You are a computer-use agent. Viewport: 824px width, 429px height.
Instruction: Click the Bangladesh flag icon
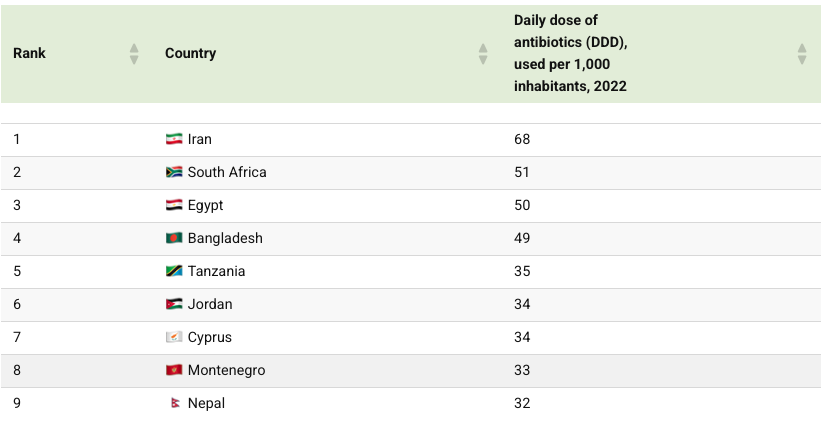click(x=174, y=238)
